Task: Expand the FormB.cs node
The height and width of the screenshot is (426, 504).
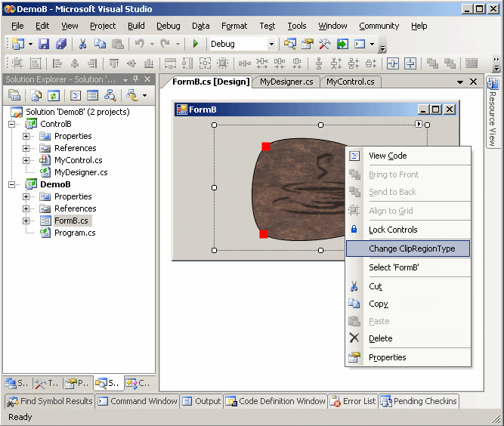Action: pos(26,221)
